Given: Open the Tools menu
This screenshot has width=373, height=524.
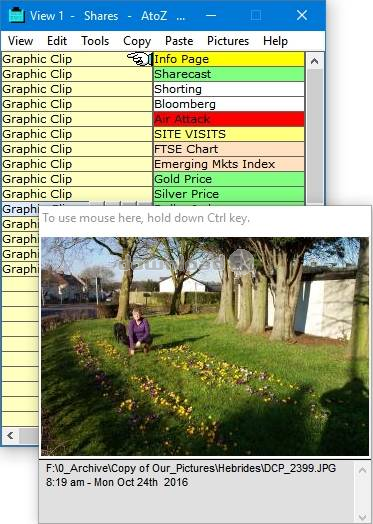Looking at the screenshot, I should point(95,41).
